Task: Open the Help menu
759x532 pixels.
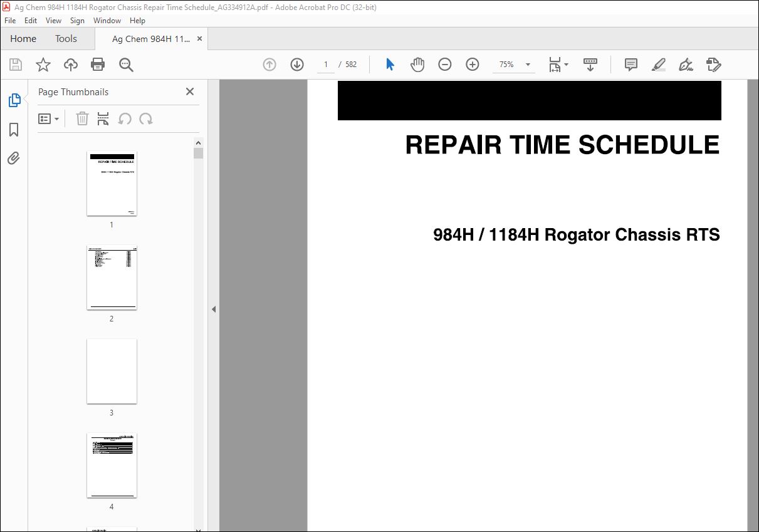Action: coord(137,21)
